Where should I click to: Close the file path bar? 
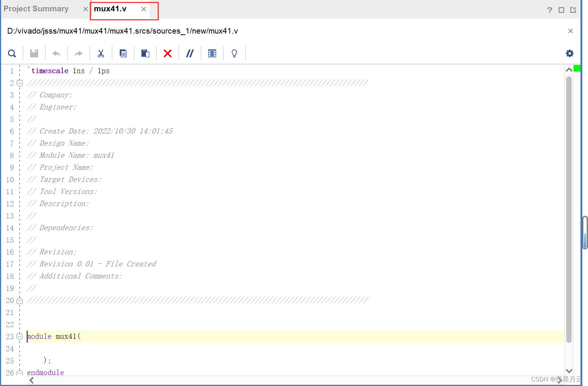tap(570, 31)
